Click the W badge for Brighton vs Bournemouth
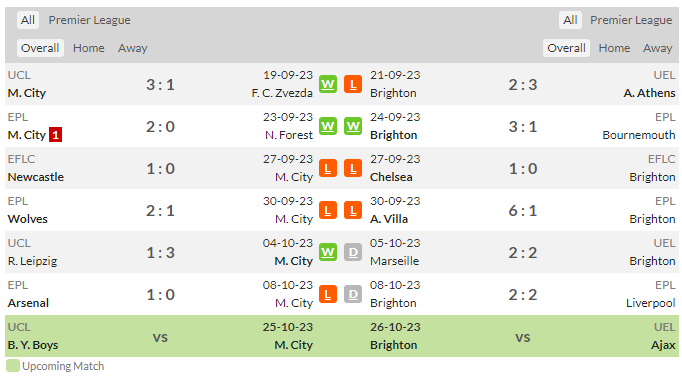 pyautogui.click(x=353, y=126)
